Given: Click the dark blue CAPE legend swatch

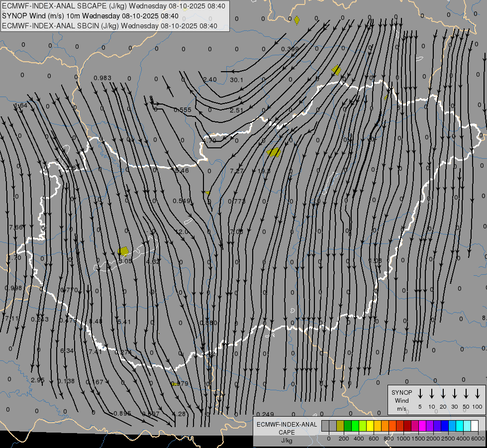Looking at the screenshot, I should coord(445,426).
